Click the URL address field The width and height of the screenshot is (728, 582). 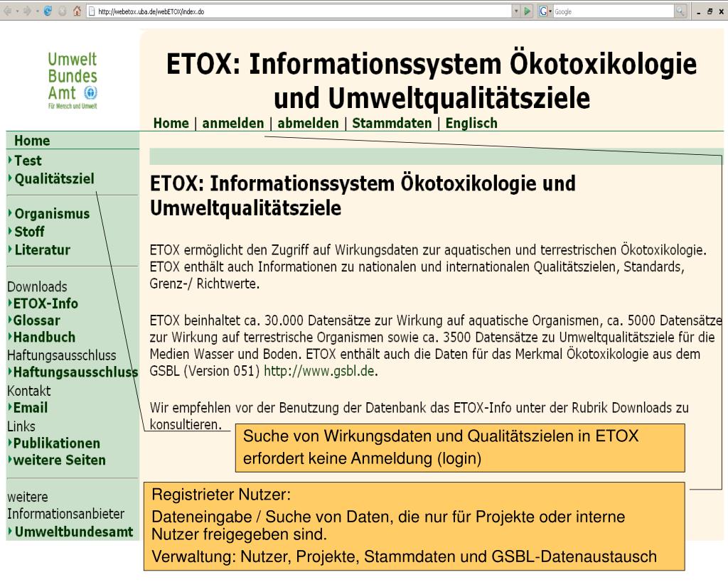click(x=299, y=11)
